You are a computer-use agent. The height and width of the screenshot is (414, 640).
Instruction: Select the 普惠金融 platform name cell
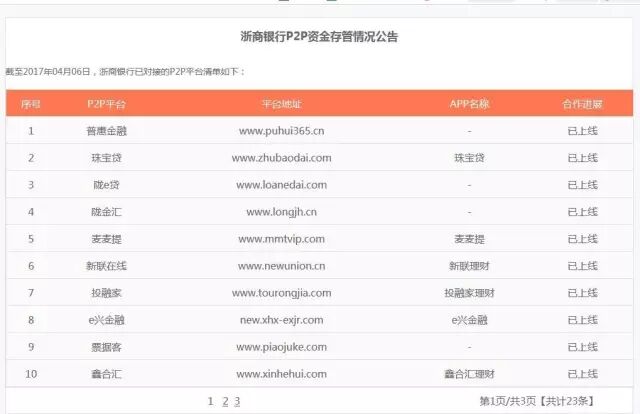tap(107, 131)
